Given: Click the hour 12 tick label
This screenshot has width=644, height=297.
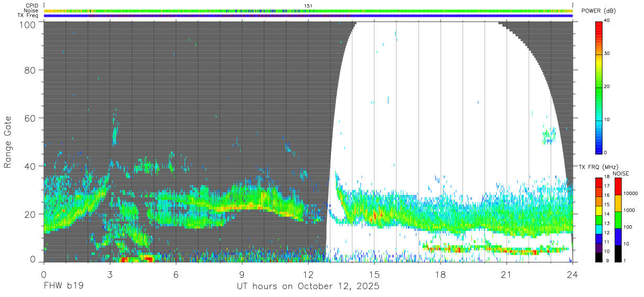Looking at the screenshot, I should (x=308, y=274).
